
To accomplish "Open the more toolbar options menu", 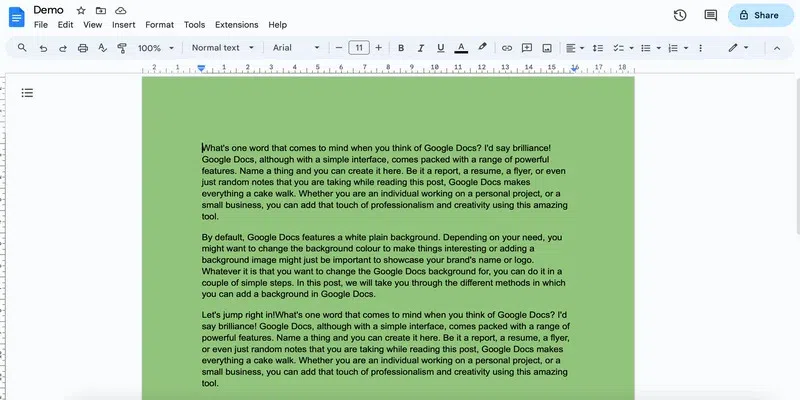I will tap(701, 48).
